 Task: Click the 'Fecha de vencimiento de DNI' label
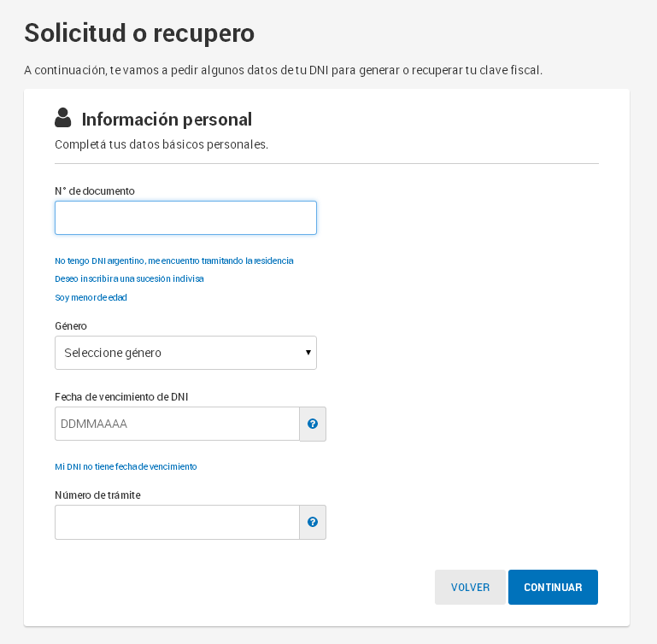(121, 397)
